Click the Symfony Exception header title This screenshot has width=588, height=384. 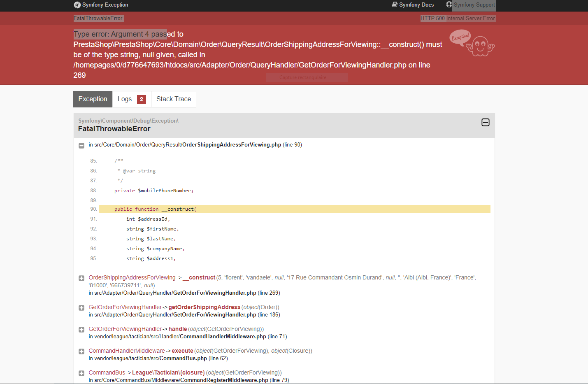click(x=101, y=5)
